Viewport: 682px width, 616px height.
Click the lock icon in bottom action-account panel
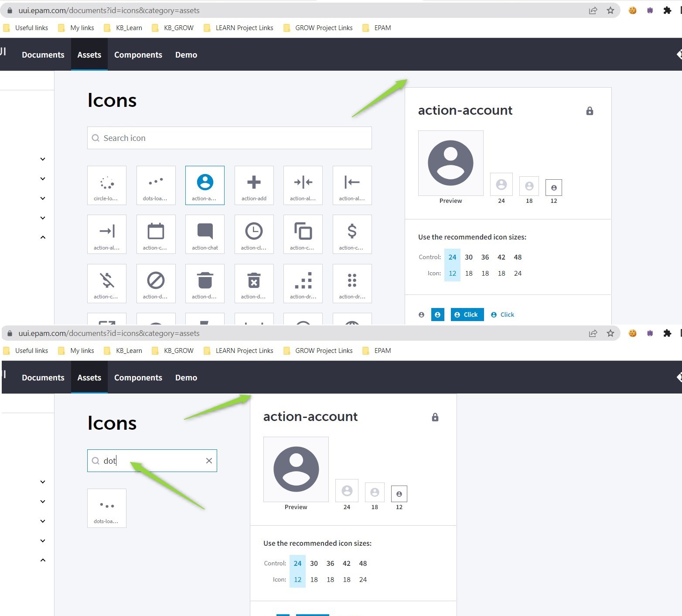click(435, 417)
